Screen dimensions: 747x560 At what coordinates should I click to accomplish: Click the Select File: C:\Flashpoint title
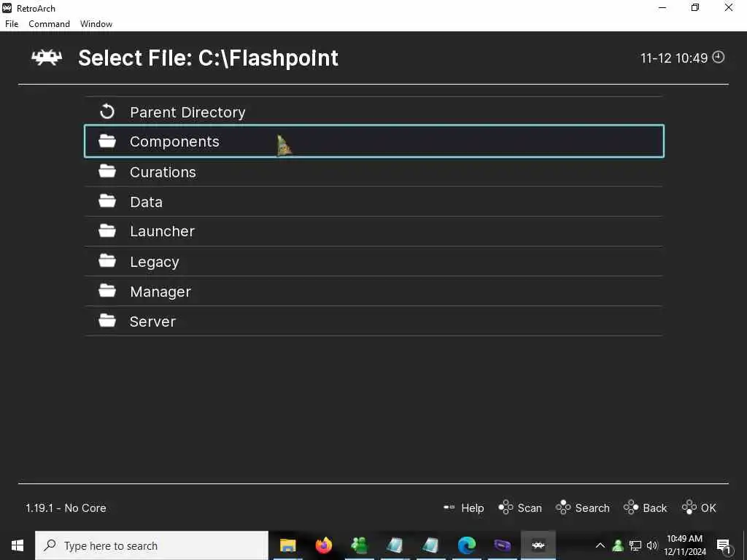click(208, 58)
